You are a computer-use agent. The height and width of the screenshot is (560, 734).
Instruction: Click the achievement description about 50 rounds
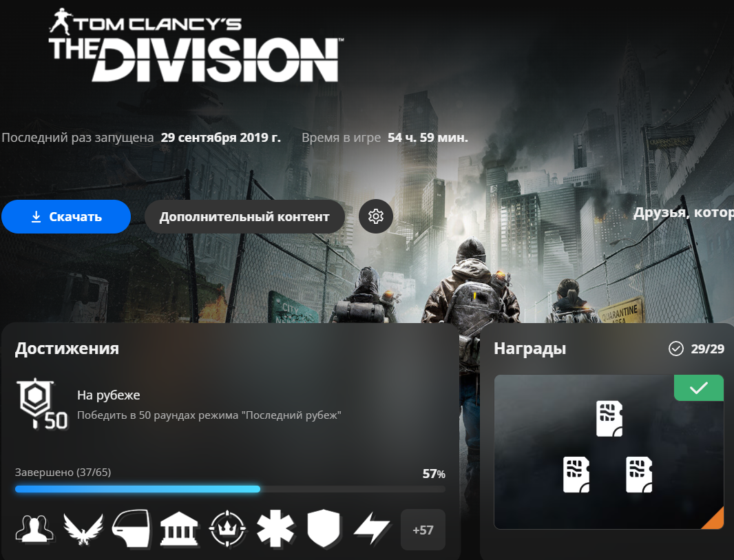point(209,415)
